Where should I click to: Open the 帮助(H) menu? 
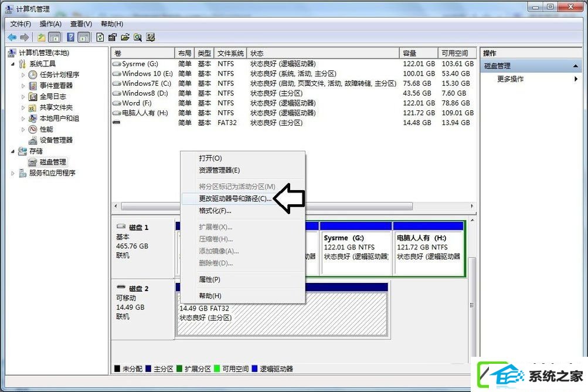pyautogui.click(x=112, y=24)
